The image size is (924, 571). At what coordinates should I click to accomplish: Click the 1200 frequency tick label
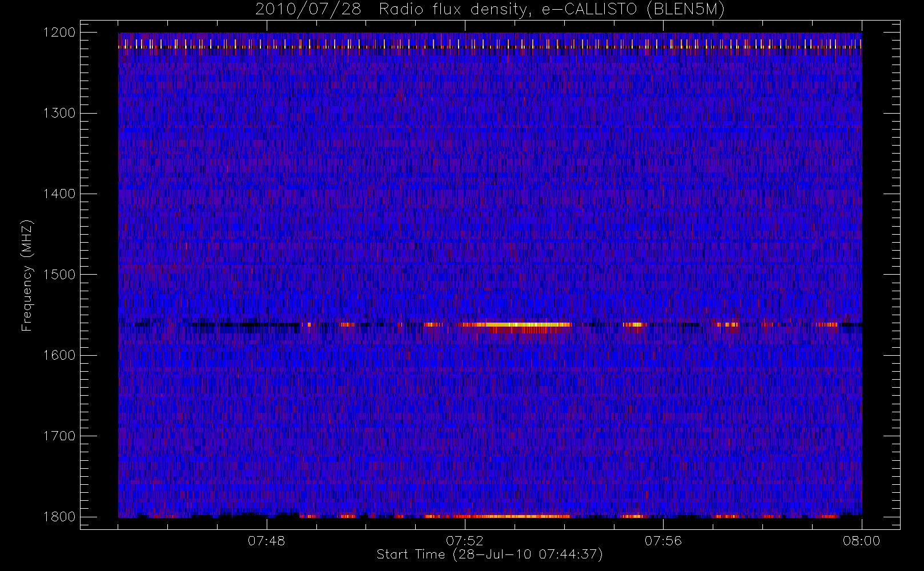click(59, 33)
